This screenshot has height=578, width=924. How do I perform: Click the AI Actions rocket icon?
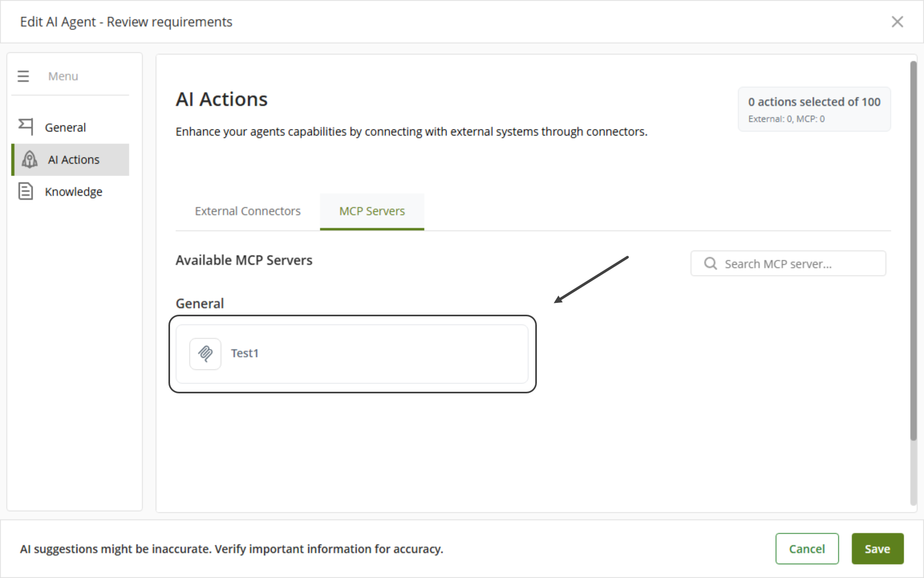pos(29,159)
